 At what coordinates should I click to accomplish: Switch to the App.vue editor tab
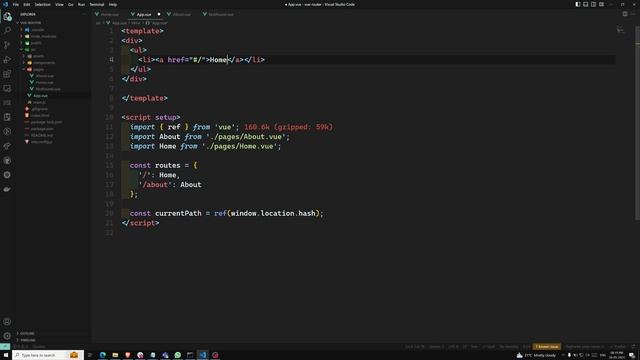pyautogui.click(x=144, y=14)
